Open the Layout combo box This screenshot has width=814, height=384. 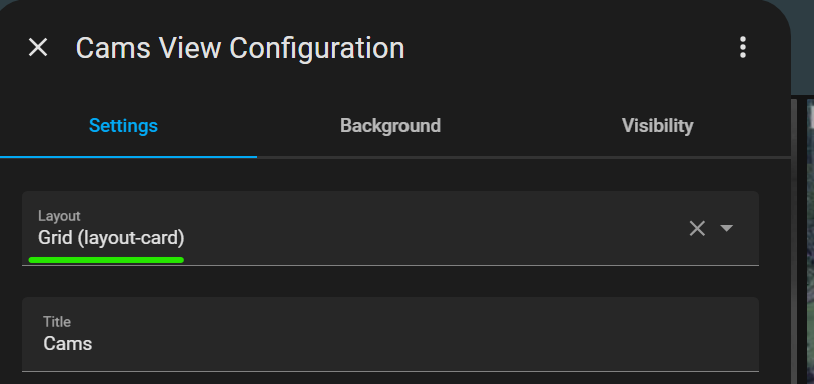(390, 228)
